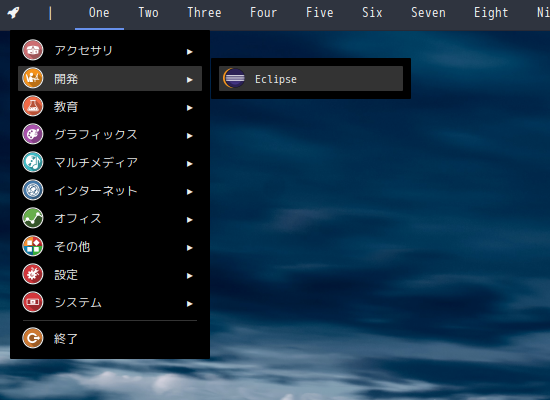This screenshot has width=550, height=400.
Task: Click the rocket launcher icon
Action: click(x=13, y=13)
